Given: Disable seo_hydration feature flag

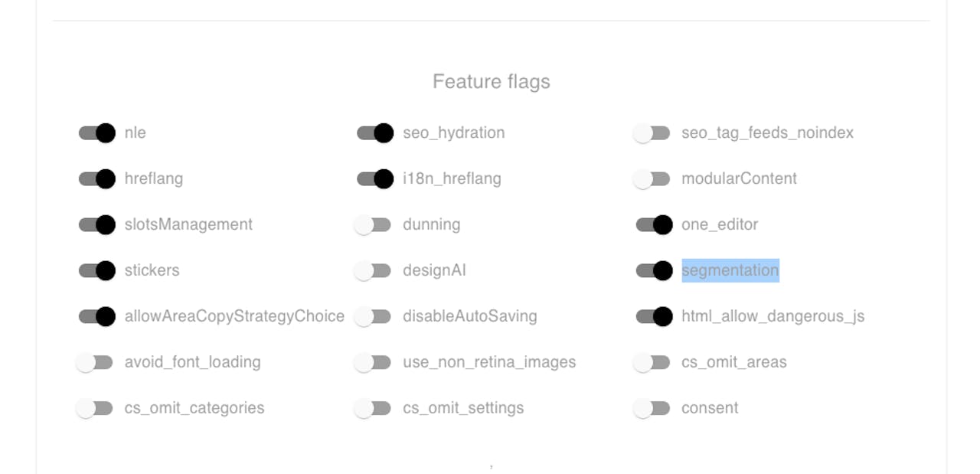Looking at the screenshot, I should tap(375, 133).
